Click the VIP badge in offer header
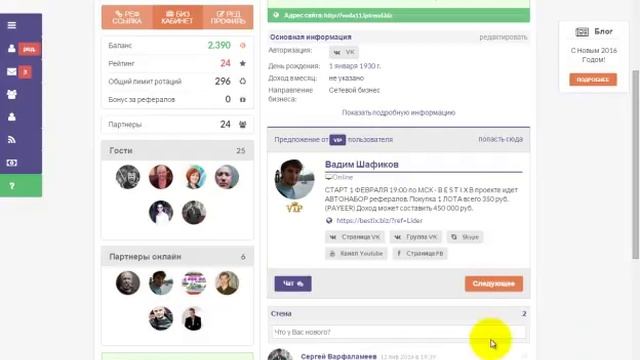Screen dimensions: 640x360 coord(338,140)
